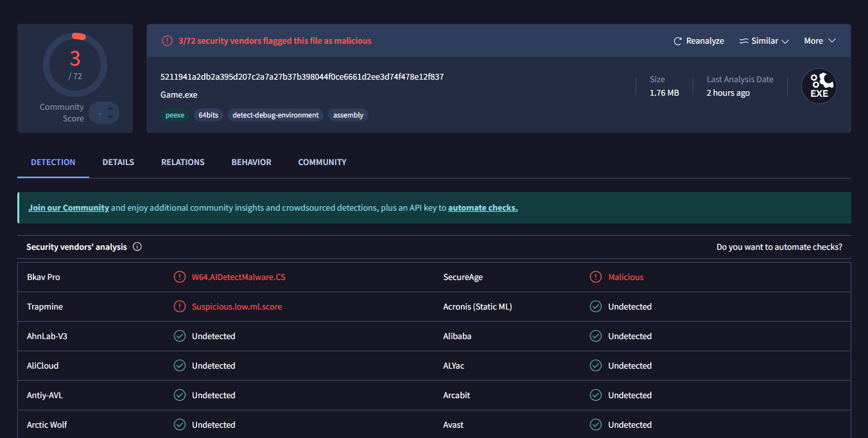Switch to the DETECTION tab
Viewport: 868px width, 438px height.
pos(53,162)
